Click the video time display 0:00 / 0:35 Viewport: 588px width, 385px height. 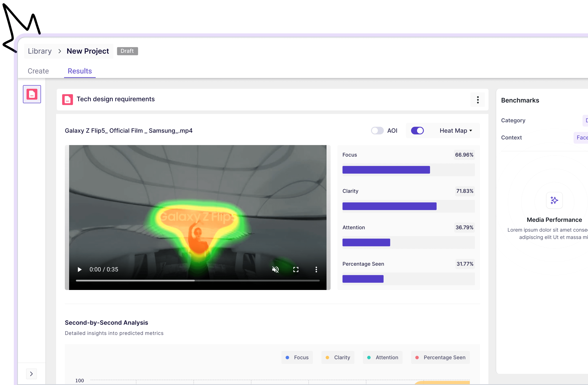[x=104, y=269]
